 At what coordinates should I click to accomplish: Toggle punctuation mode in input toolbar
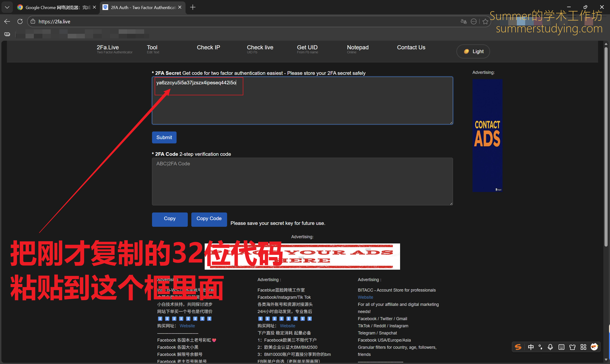pos(540,347)
